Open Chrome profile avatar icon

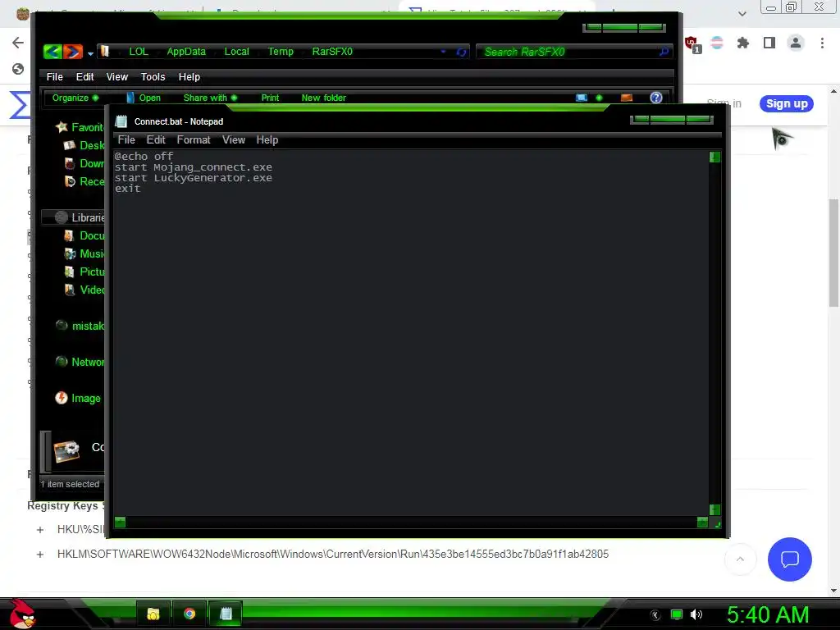click(796, 43)
